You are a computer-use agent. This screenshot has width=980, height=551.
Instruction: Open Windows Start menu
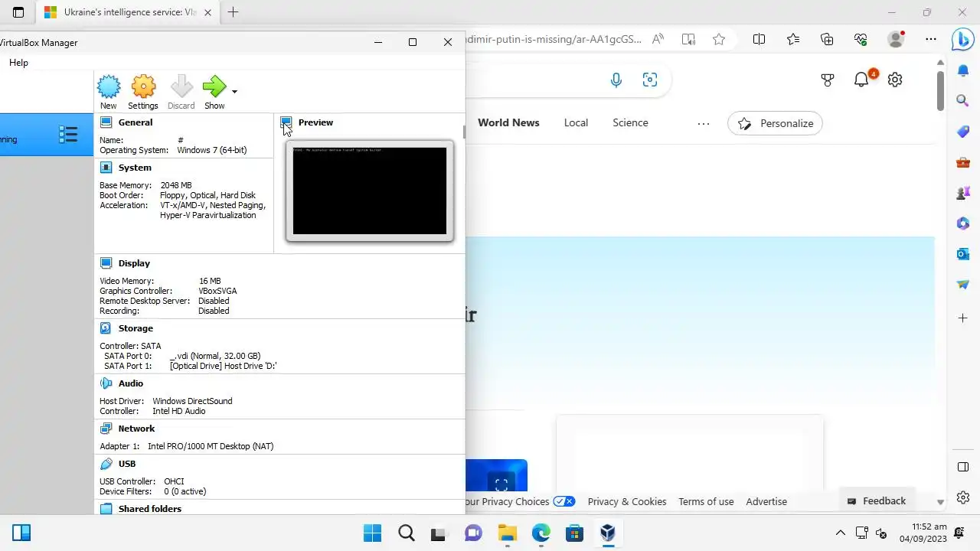pos(372,533)
